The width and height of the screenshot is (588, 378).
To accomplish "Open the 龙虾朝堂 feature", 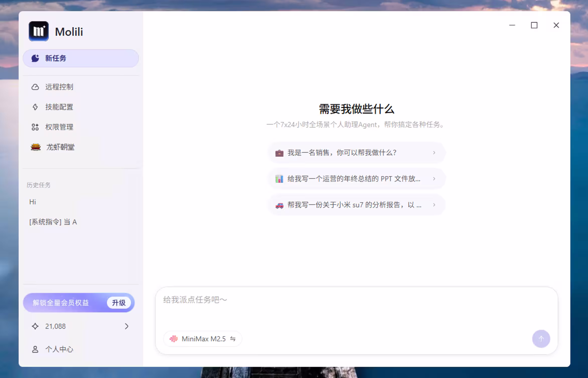I will pyautogui.click(x=61, y=147).
